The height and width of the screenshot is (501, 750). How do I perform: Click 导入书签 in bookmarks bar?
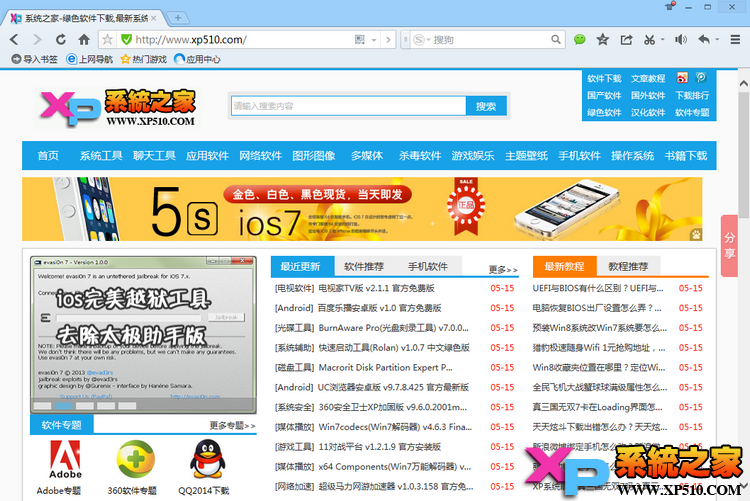click(34, 59)
